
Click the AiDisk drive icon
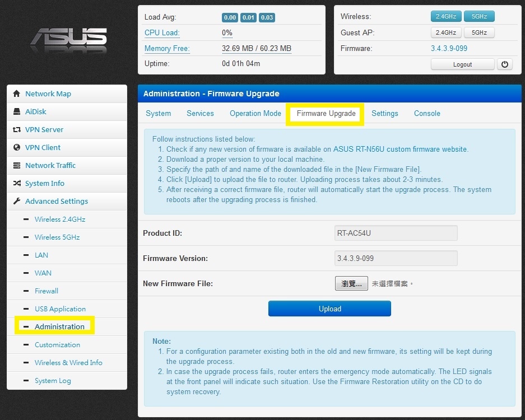pos(16,111)
